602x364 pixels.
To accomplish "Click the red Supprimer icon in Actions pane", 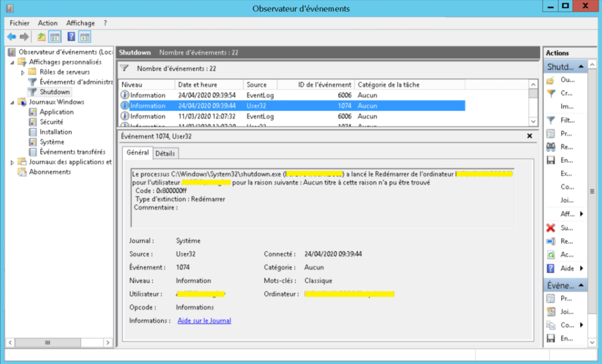I will click(551, 227).
